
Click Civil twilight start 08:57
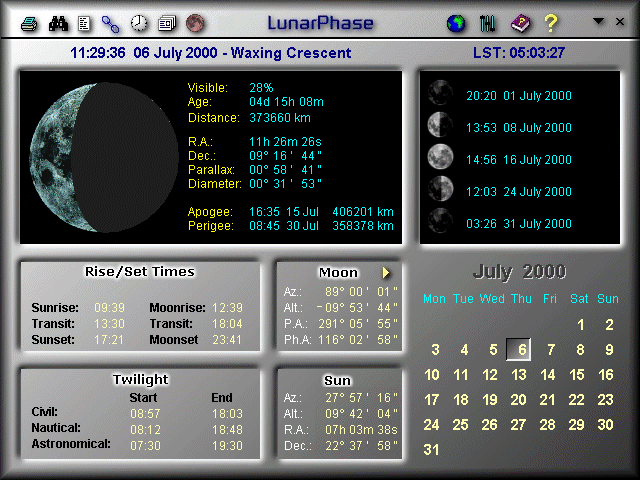[145, 414]
